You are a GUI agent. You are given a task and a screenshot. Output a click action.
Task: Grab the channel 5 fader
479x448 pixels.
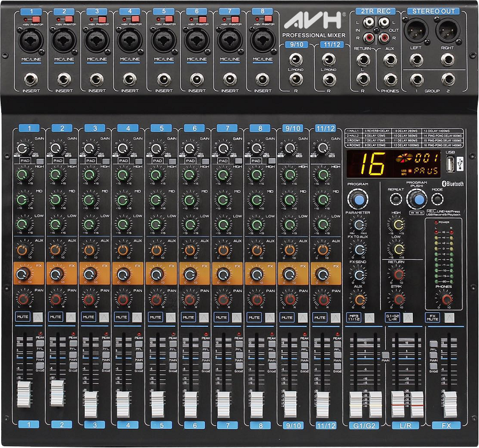157,404
